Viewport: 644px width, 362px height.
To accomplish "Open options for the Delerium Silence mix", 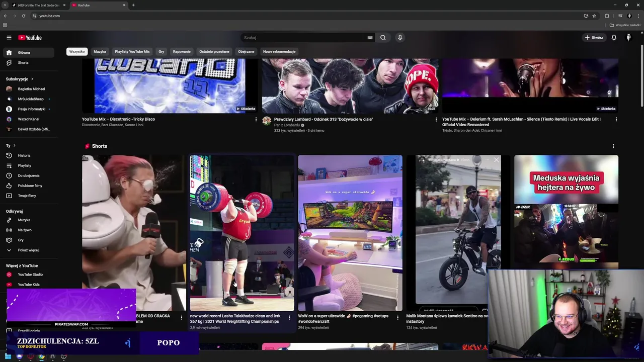I will pos(616,120).
